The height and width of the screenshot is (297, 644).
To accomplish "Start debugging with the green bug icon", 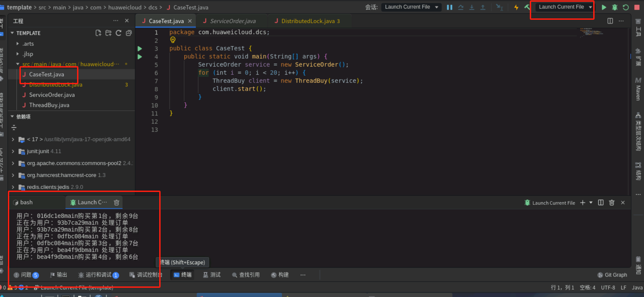I will [x=615, y=7].
